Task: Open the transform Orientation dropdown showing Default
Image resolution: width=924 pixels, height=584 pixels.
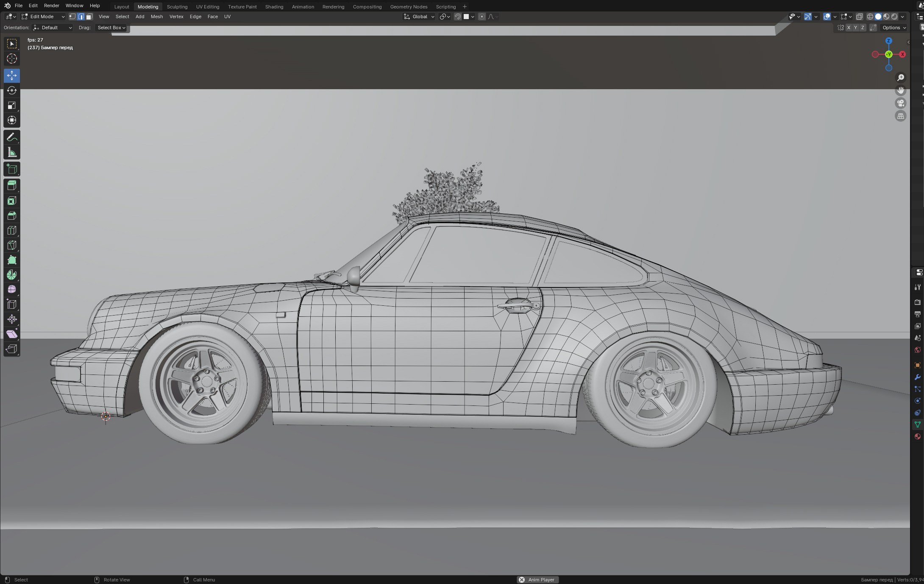Action: point(52,28)
